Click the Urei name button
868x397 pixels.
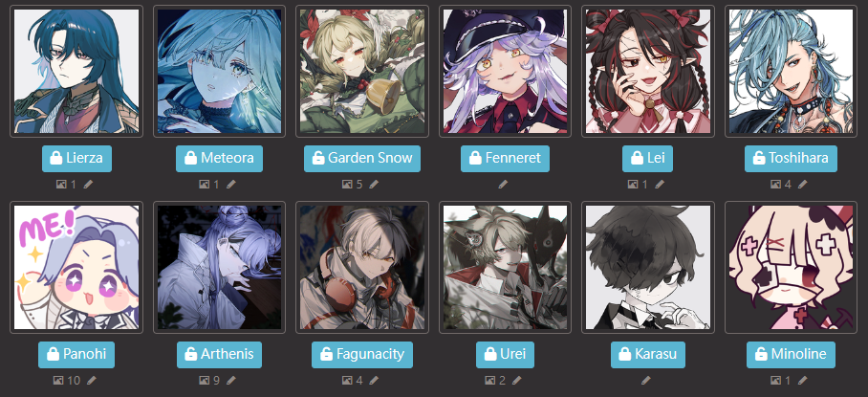(x=505, y=354)
